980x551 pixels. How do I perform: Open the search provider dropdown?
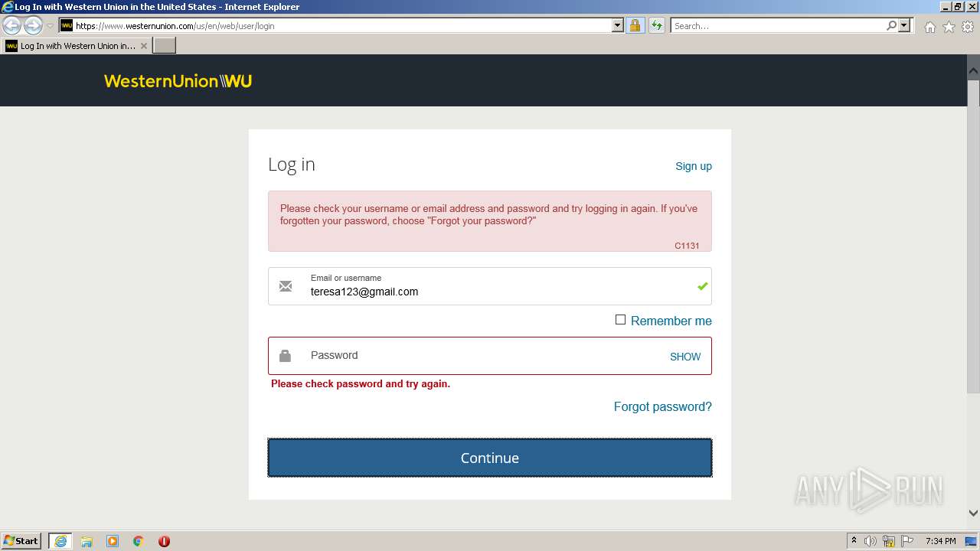904,25
